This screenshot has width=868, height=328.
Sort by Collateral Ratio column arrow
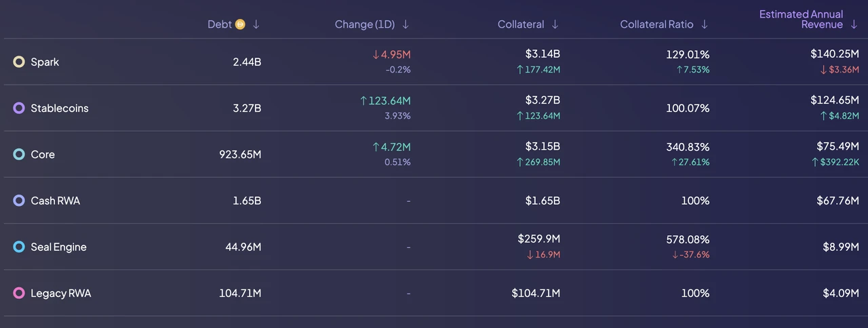point(704,24)
